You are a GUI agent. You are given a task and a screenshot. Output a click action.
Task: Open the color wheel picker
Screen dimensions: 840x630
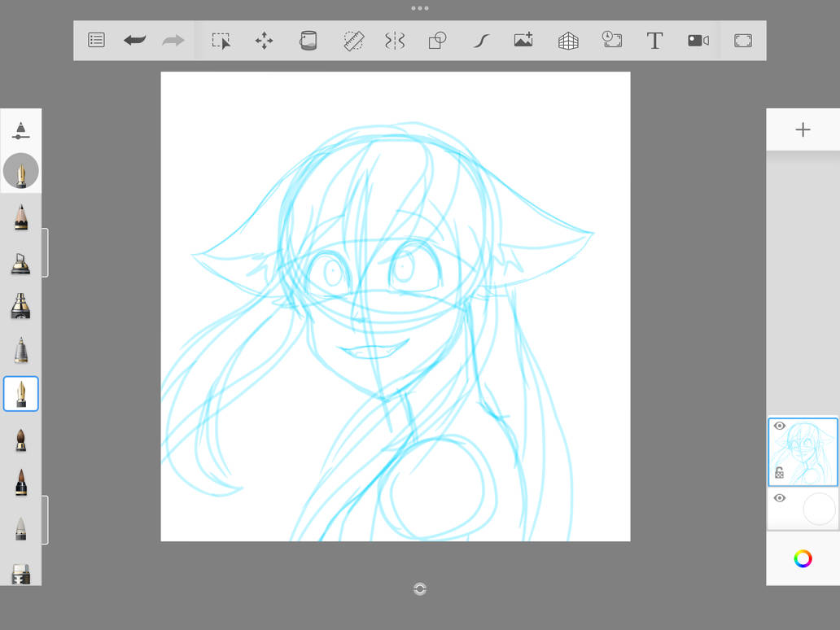tap(803, 559)
